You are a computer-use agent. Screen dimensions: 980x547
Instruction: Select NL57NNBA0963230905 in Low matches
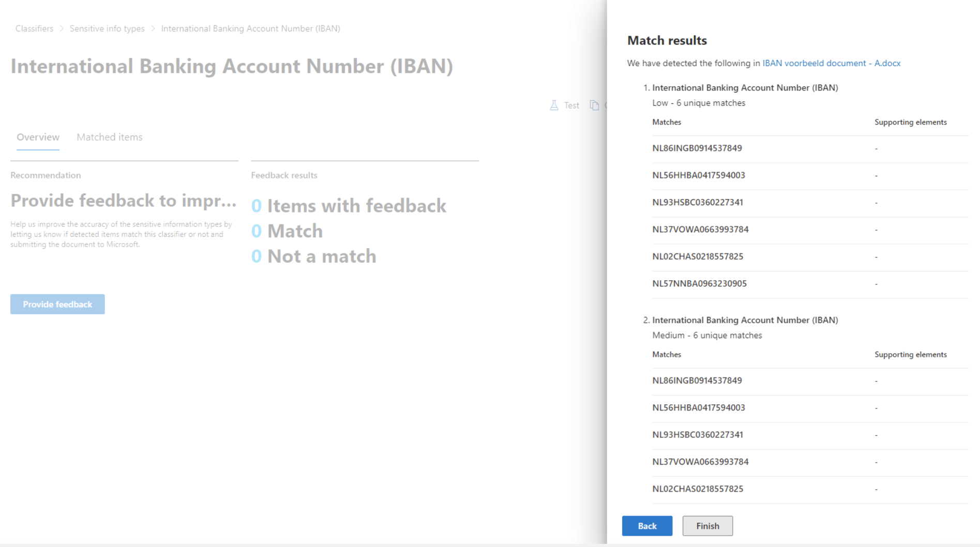699,284
